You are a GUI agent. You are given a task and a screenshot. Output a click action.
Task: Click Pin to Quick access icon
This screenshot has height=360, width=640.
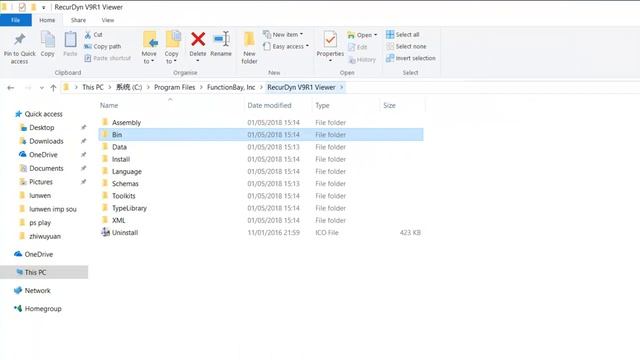(x=19, y=40)
